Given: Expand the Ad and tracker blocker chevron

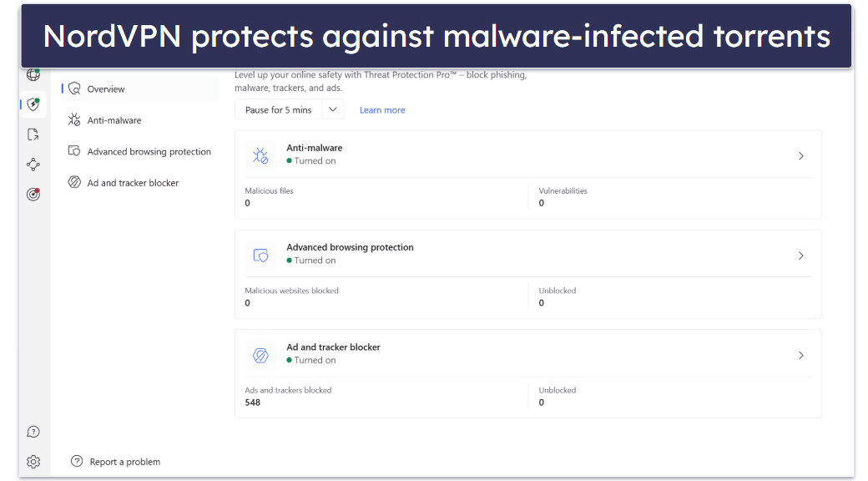Looking at the screenshot, I should [800, 355].
